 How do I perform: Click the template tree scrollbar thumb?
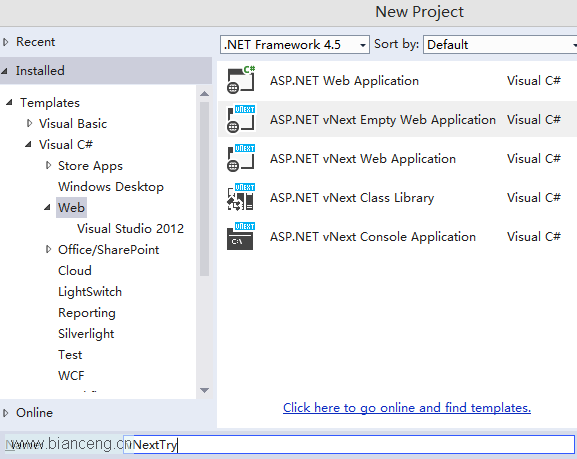point(205,189)
